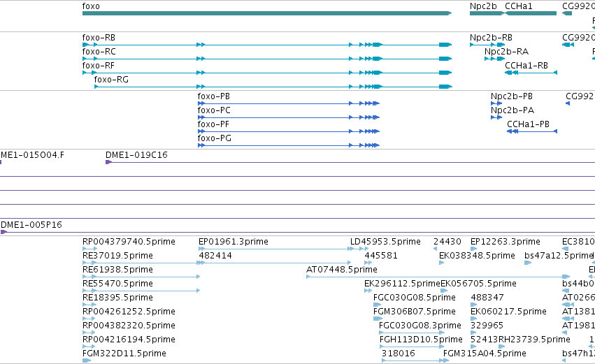Click the AT07448.5prime alignment line
Image resolution: width=595 pixels, height=364 pixels.
[x=438, y=277]
